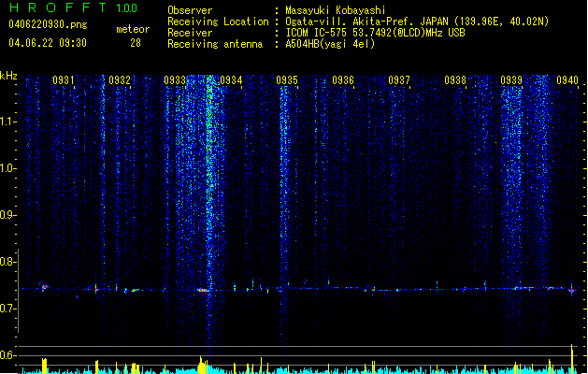
Task: Click the date stamp 04.06.22 09:30
Action: click(x=48, y=43)
